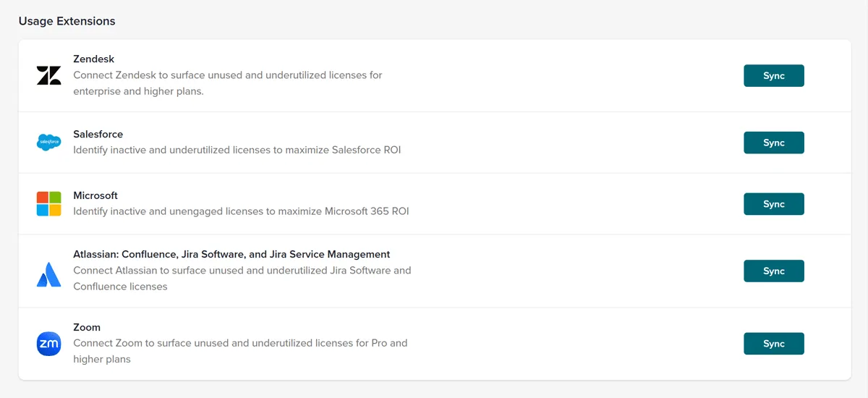Click the Salesforce cloud logo
The height and width of the screenshot is (398, 868).
point(49,143)
